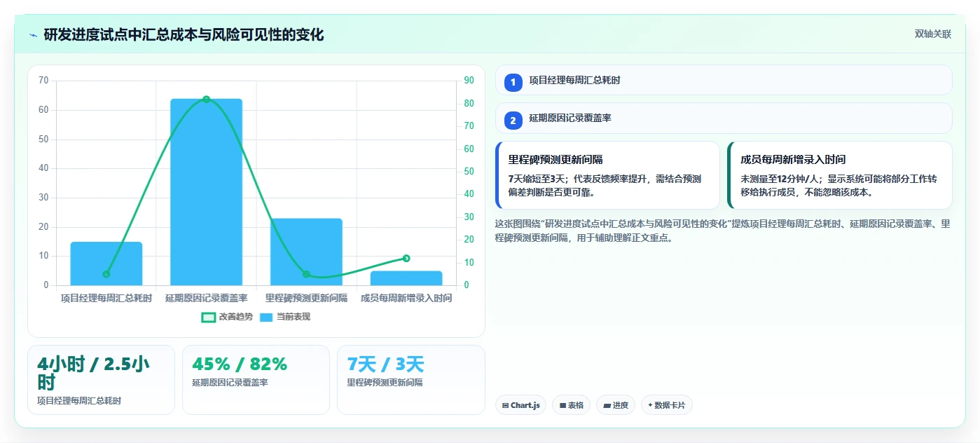Click numbered badge 1
This screenshot has height=443, width=980.
513,82
